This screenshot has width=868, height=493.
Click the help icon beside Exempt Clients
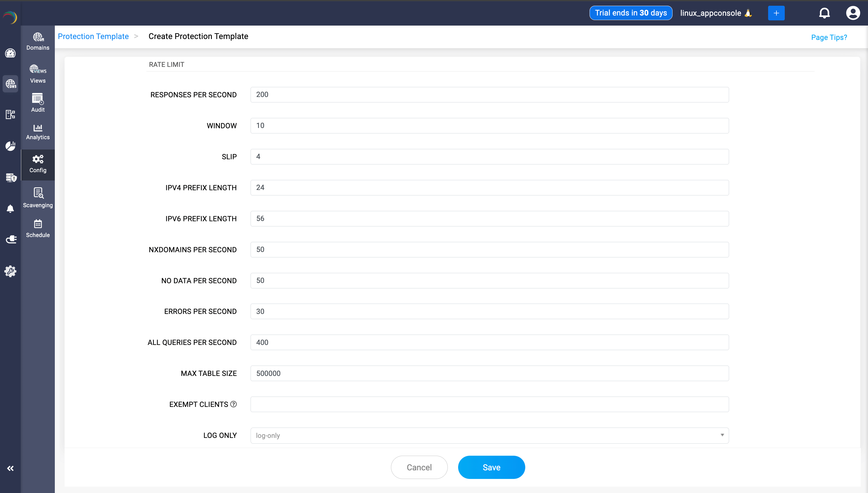(x=233, y=404)
